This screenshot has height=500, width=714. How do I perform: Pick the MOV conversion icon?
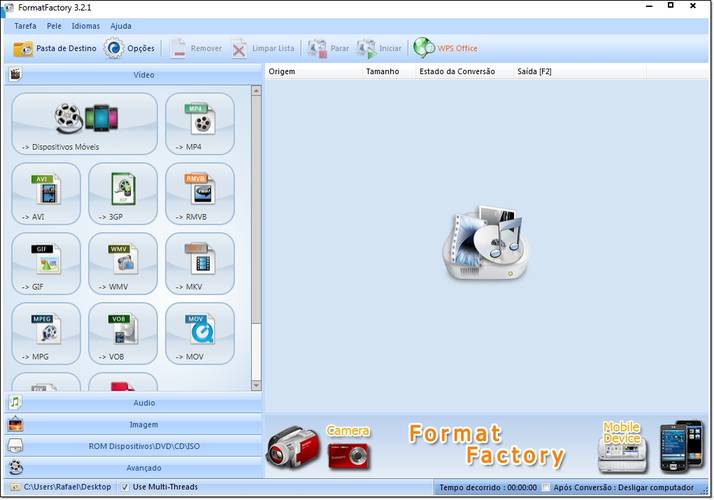point(200,333)
